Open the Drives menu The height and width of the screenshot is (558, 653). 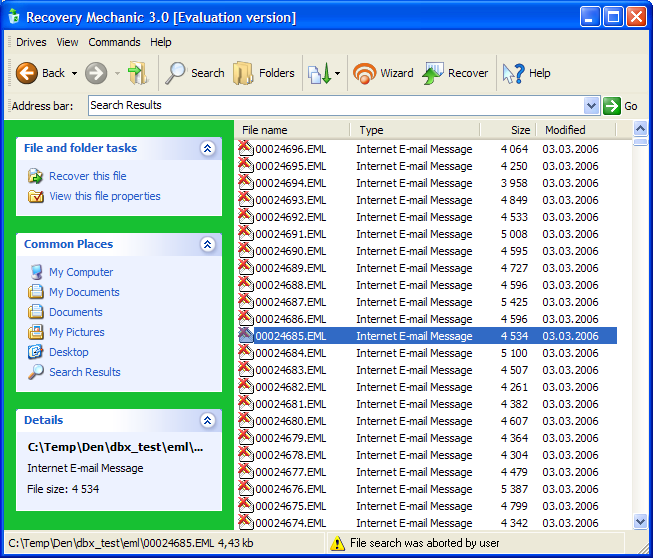pos(31,42)
